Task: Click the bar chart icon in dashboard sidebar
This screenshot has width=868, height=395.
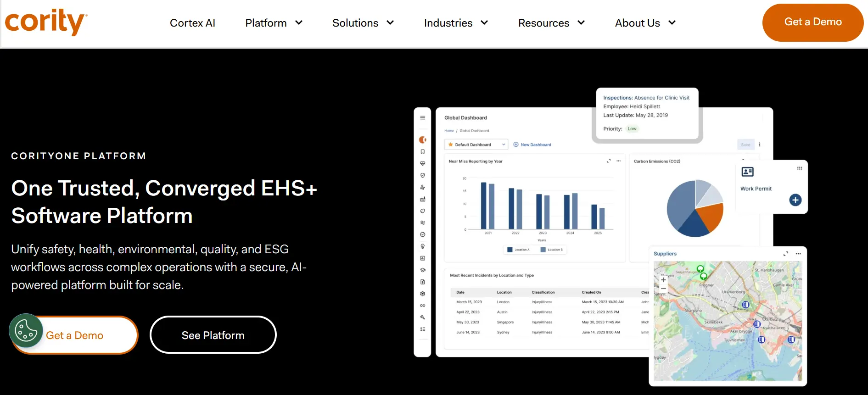Action: (423, 258)
